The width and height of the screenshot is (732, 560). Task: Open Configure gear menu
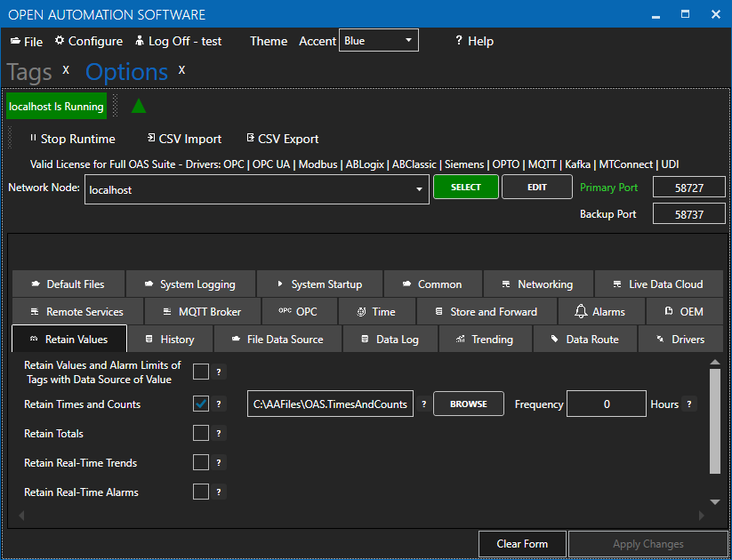(x=88, y=41)
